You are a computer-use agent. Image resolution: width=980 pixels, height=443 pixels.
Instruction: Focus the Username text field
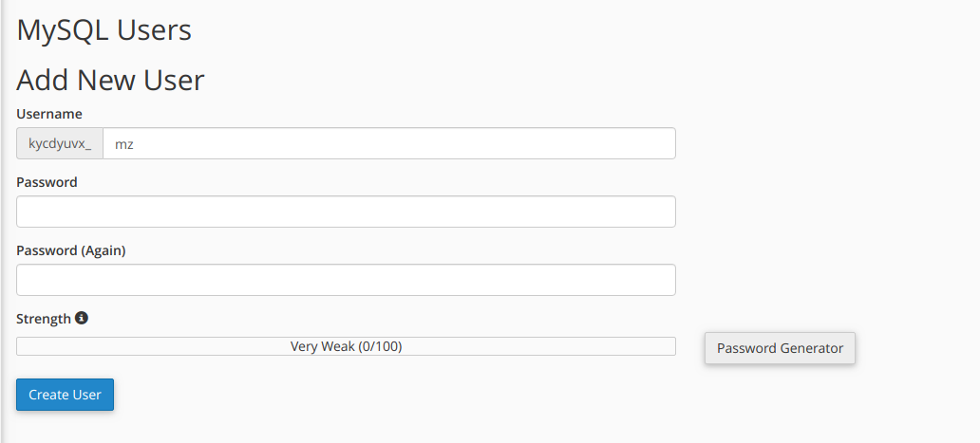[389, 144]
